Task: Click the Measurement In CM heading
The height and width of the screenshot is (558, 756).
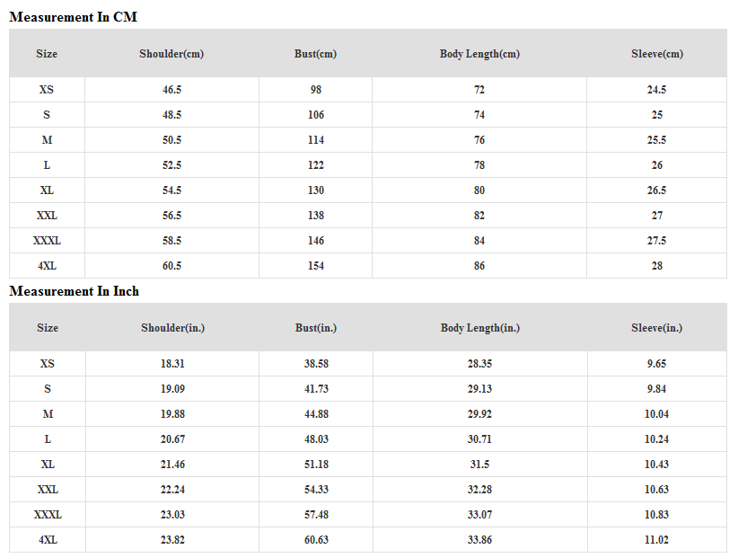Action: coord(74,17)
